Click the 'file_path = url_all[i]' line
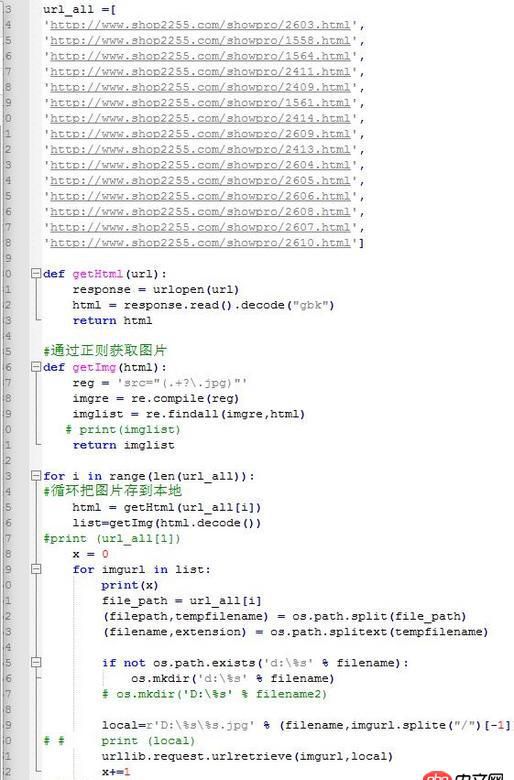The width and height of the screenshot is (514, 780). click(x=181, y=600)
